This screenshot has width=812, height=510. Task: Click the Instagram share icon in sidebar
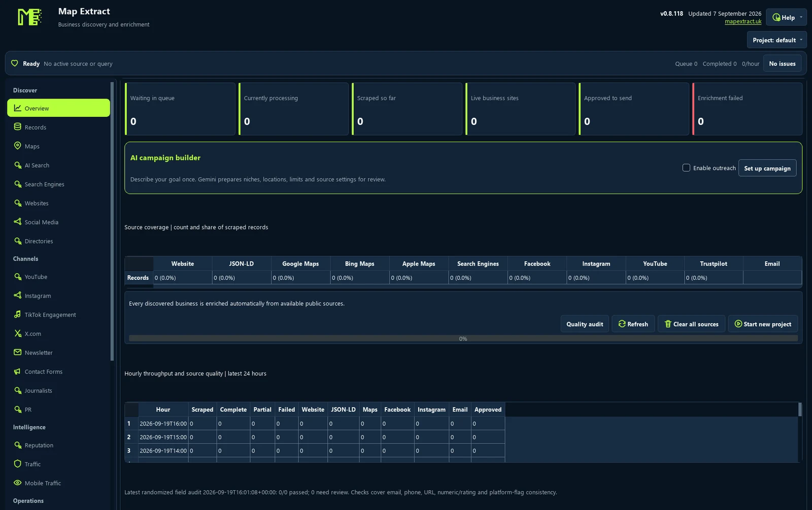(17, 296)
